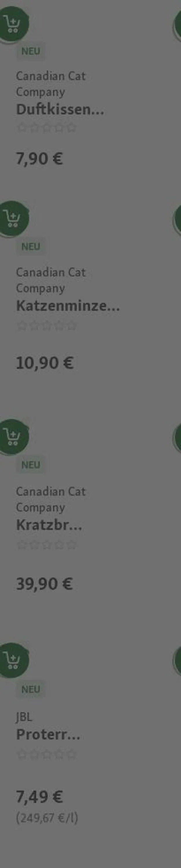Open the Katzenminze... product title
Screen dimensions: 181x868
pos(68,306)
